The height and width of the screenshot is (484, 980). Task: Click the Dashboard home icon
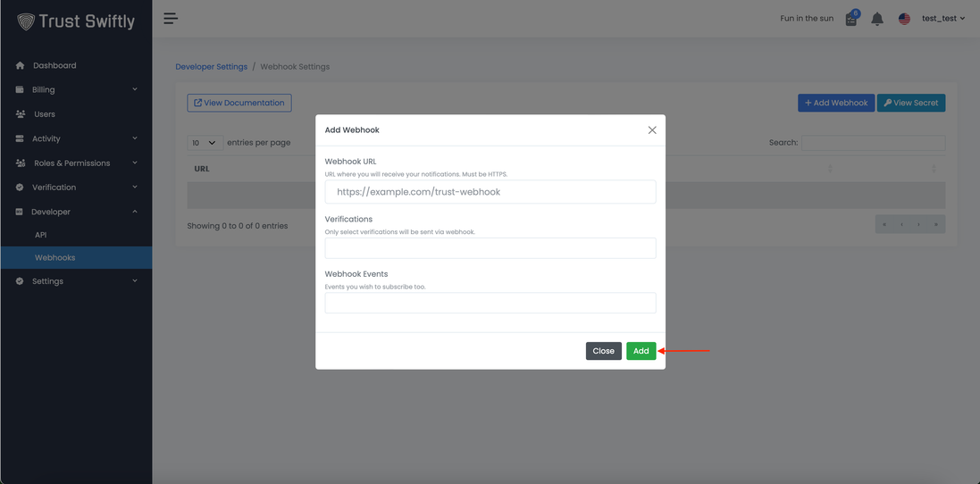coord(21,65)
